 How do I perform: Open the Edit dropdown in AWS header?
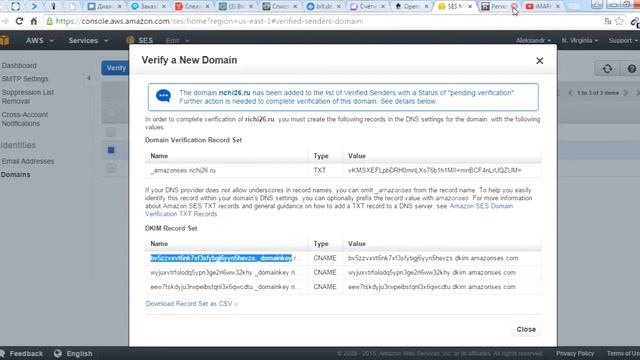[177, 40]
